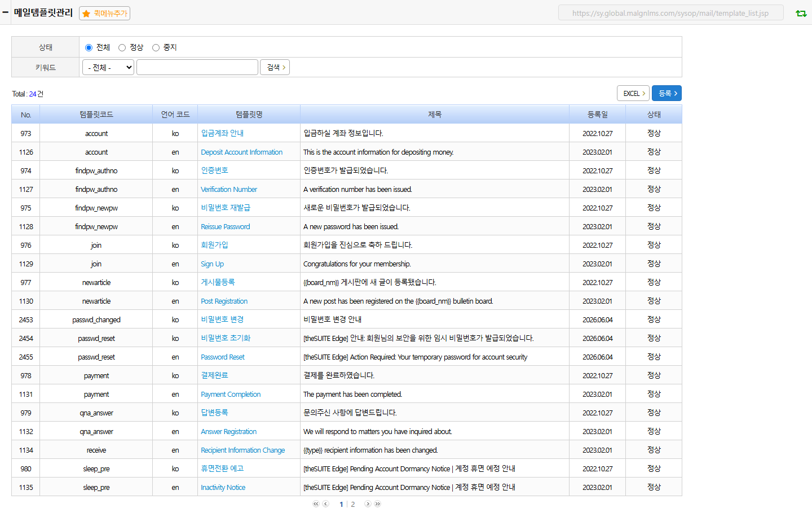812x508 pixels.
Task: Add page to quick menu (퀵메뉴추가)
Action: click(105, 13)
